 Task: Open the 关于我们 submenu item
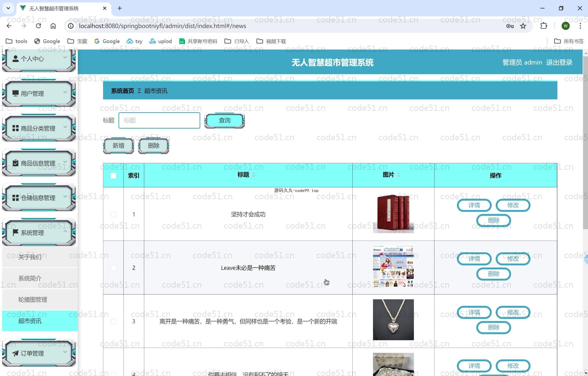click(40, 257)
